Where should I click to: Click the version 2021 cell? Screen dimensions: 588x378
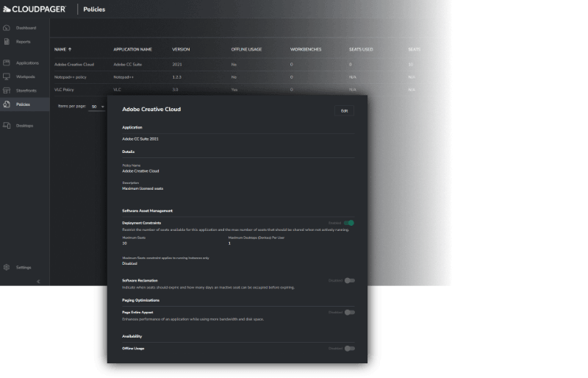[177, 64]
